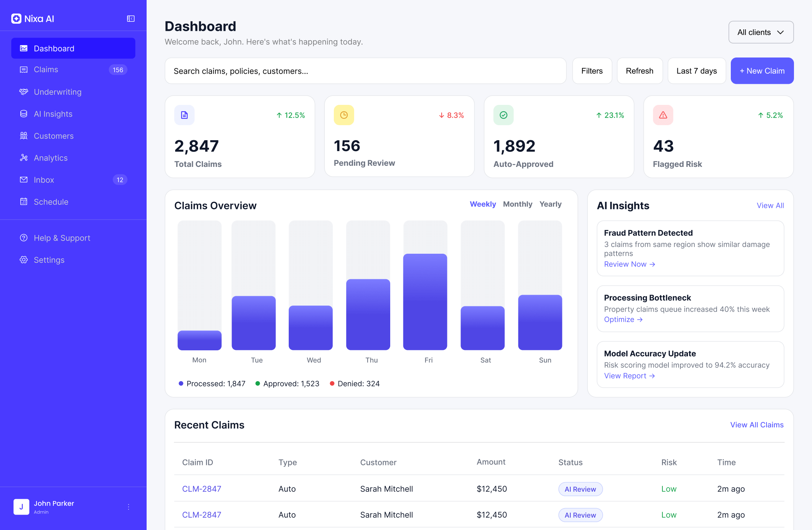The height and width of the screenshot is (530, 812).
Task: Create a new claim
Action: [762, 71]
